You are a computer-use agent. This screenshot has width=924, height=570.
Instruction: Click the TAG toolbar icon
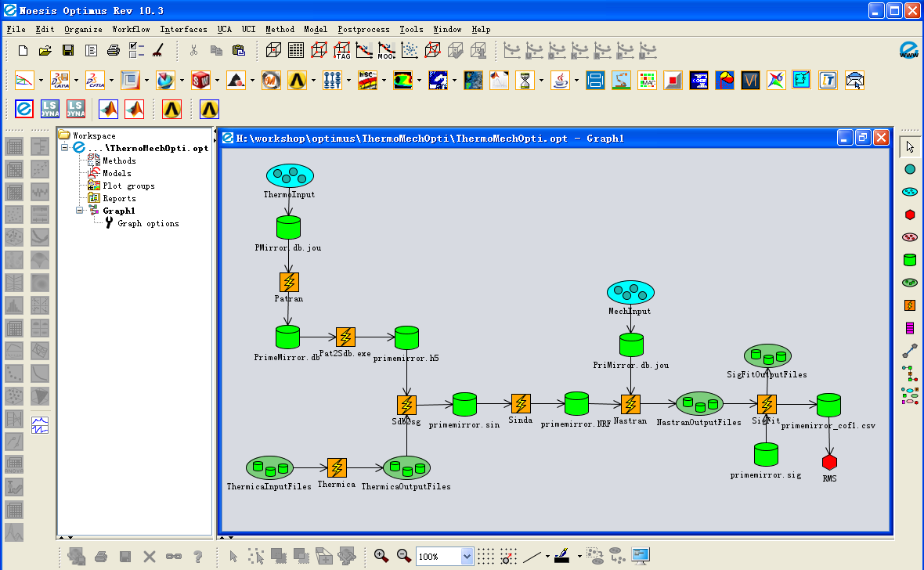click(x=341, y=51)
